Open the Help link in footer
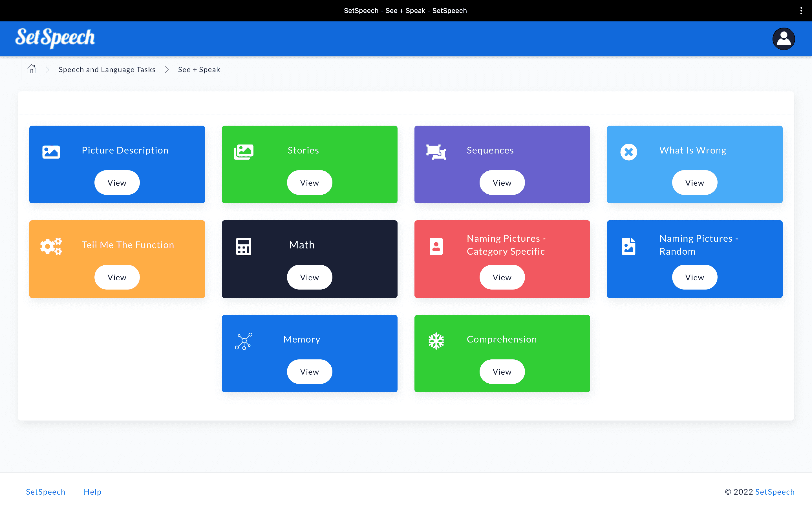The height and width of the screenshot is (507, 812). [x=92, y=492]
